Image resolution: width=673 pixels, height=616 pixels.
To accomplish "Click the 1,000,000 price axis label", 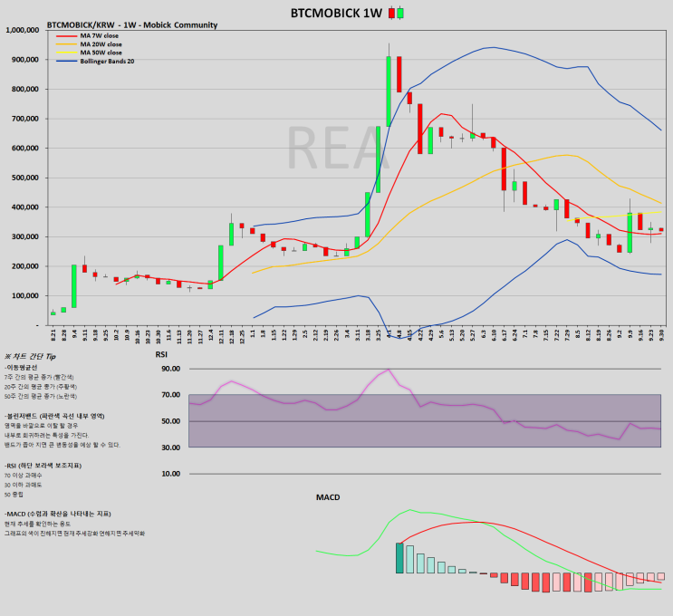I will [23, 30].
